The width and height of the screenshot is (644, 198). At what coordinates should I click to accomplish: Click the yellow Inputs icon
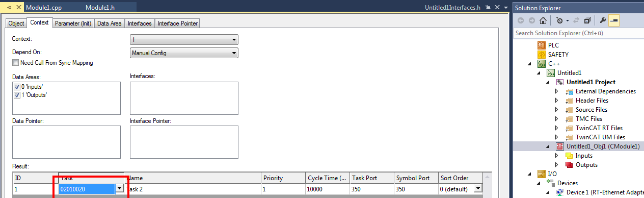coord(569,156)
